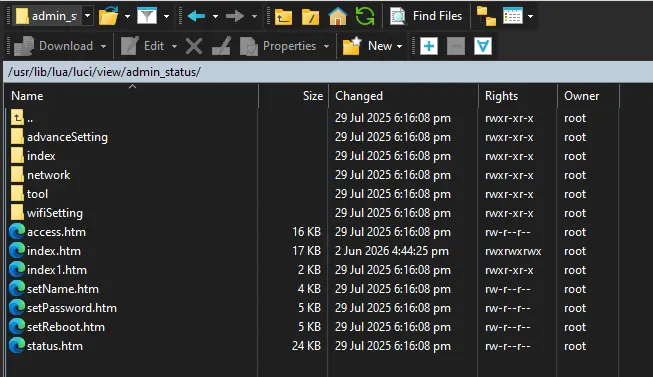Click the 16 KB size of access.htm
This screenshot has height=377, width=653.
[x=306, y=232]
